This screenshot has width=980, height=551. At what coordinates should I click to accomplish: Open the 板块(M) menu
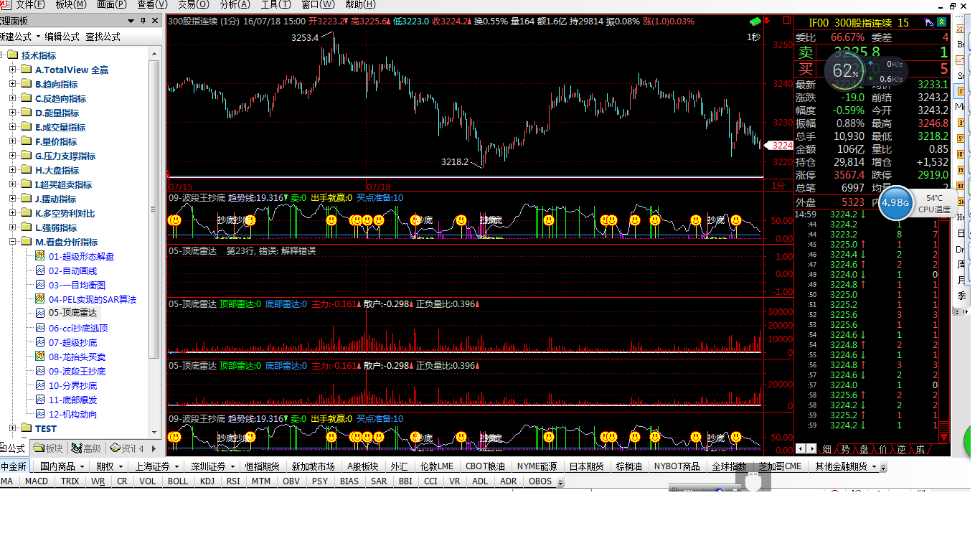tap(70, 5)
